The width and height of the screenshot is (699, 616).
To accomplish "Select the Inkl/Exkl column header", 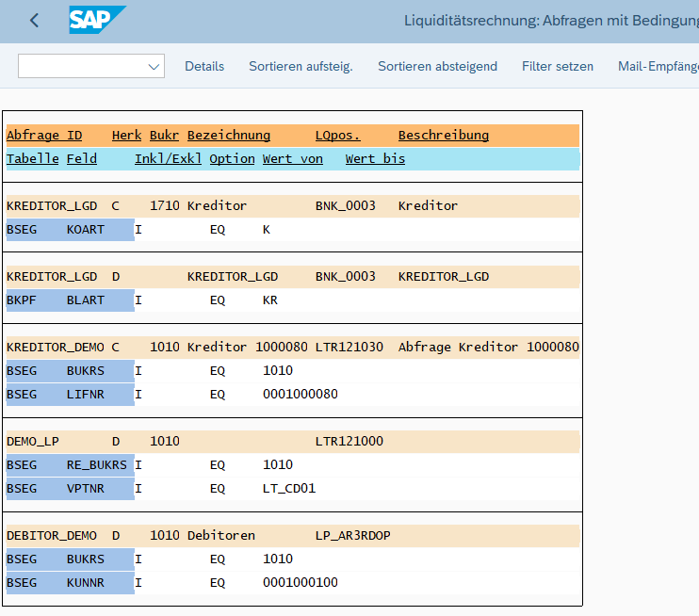I will (x=168, y=159).
